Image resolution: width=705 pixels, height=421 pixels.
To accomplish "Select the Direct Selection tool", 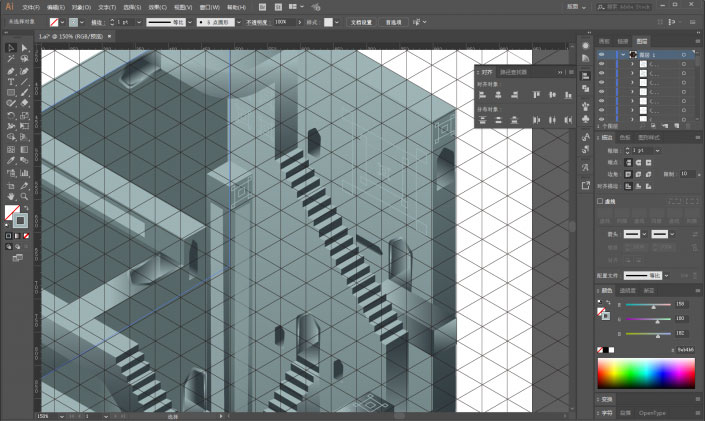I will (24, 48).
